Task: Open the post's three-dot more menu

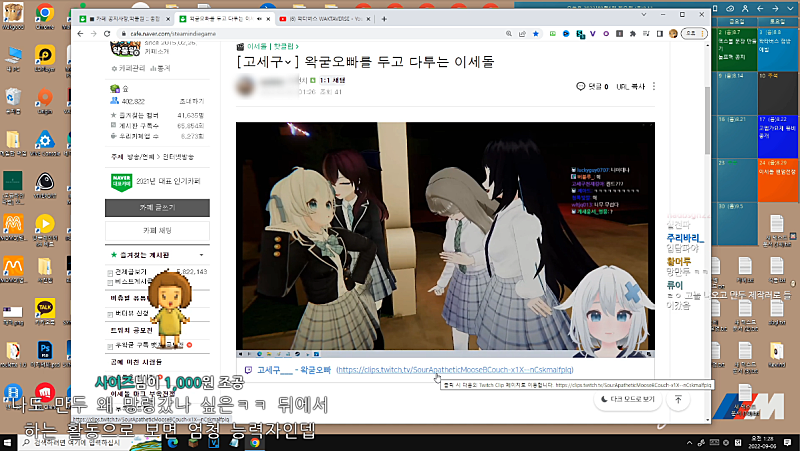Action: [654, 86]
